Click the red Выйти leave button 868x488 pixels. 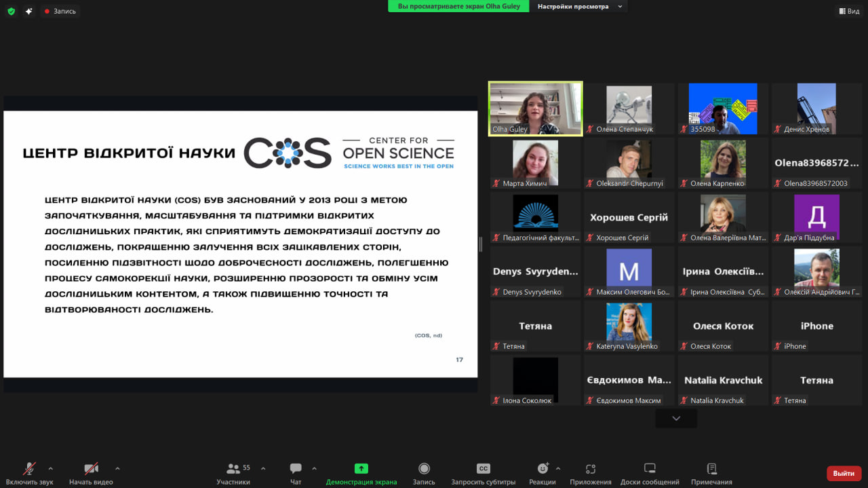coord(844,473)
